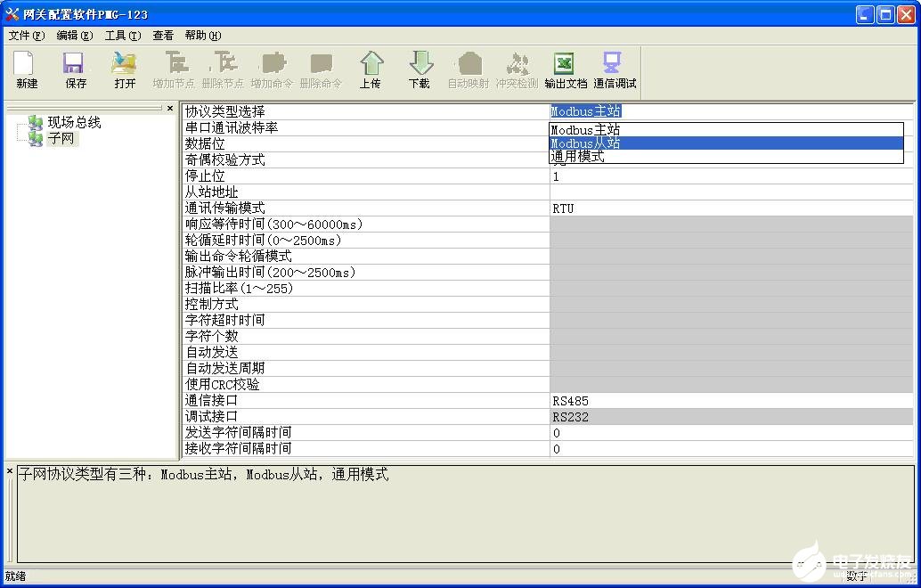This screenshot has width=921, height=588.
Task: Click the 新建 (New) toolbar icon
Action: pos(23,63)
